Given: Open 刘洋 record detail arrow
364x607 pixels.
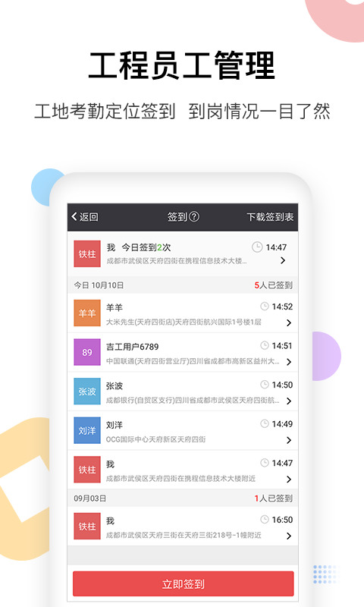Looking at the screenshot, I should 289,440.
